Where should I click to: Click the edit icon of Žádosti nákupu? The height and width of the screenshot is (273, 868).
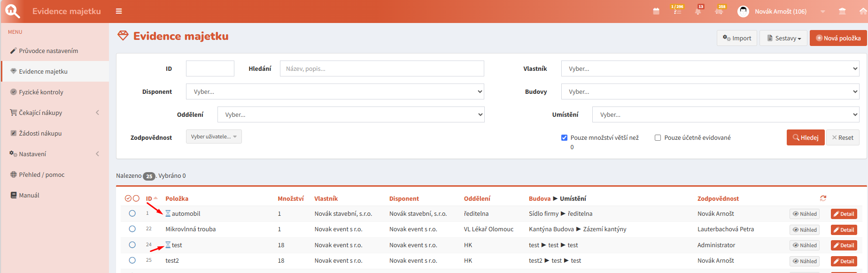(14, 133)
